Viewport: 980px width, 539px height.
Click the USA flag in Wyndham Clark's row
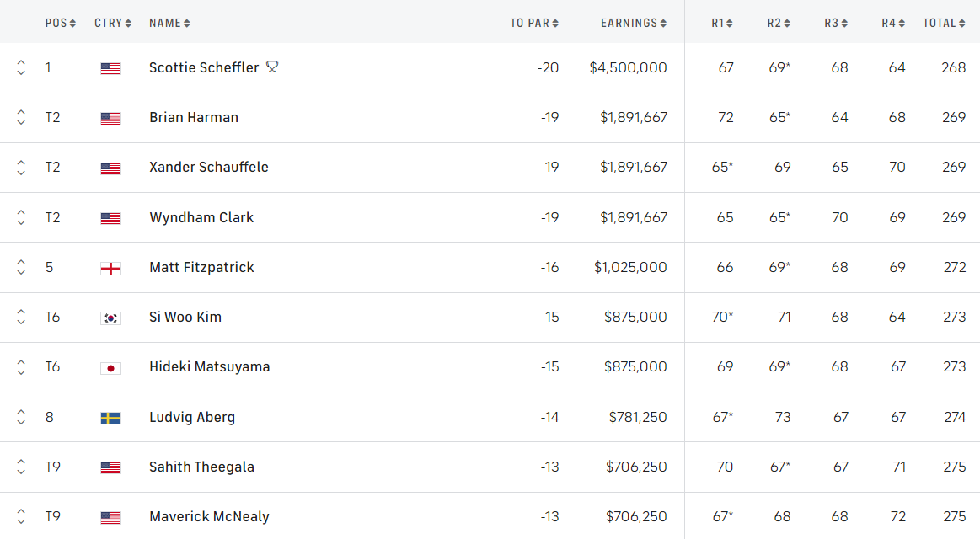pyautogui.click(x=110, y=218)
